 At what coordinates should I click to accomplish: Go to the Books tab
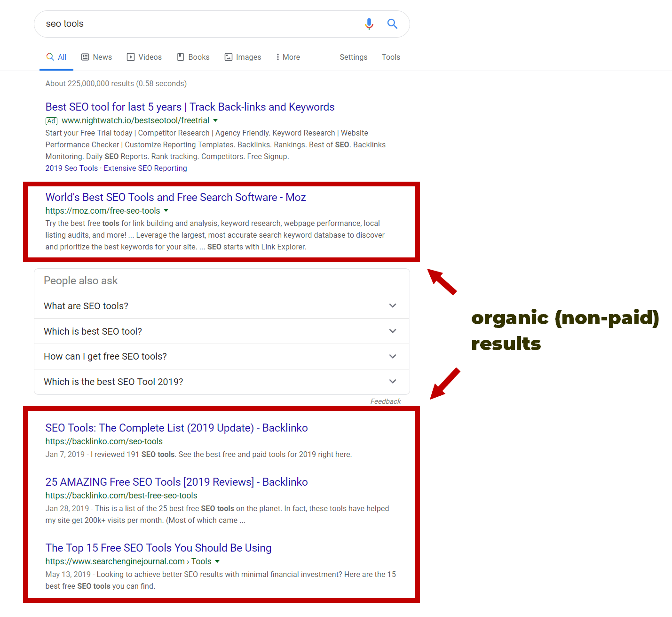coord(193,57)
